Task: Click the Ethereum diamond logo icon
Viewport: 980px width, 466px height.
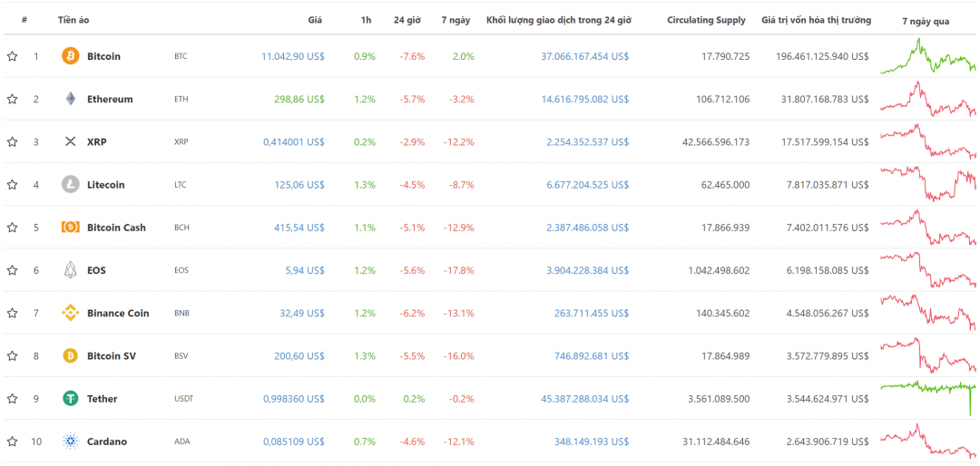Action: pyautogui.click(x=71, y=99)
